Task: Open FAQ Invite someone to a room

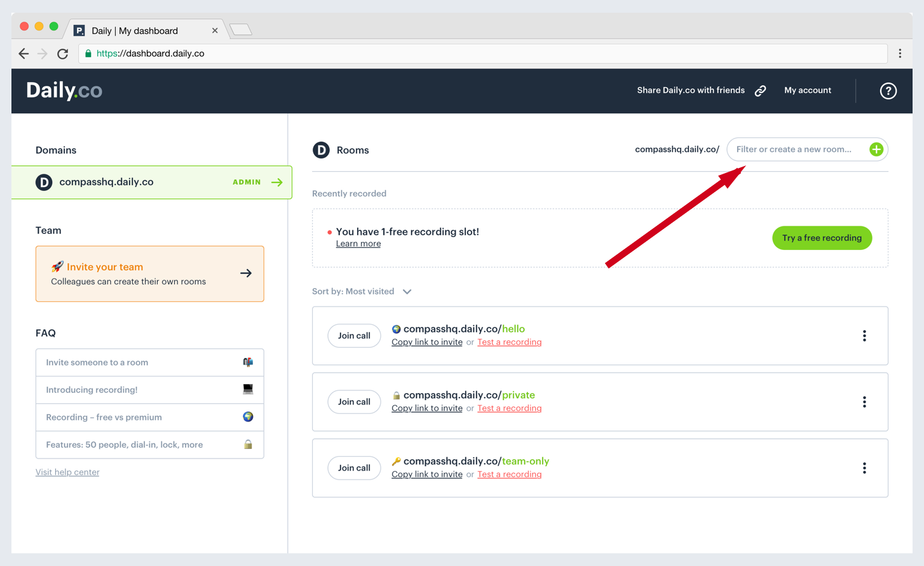Action: [150, 362]
